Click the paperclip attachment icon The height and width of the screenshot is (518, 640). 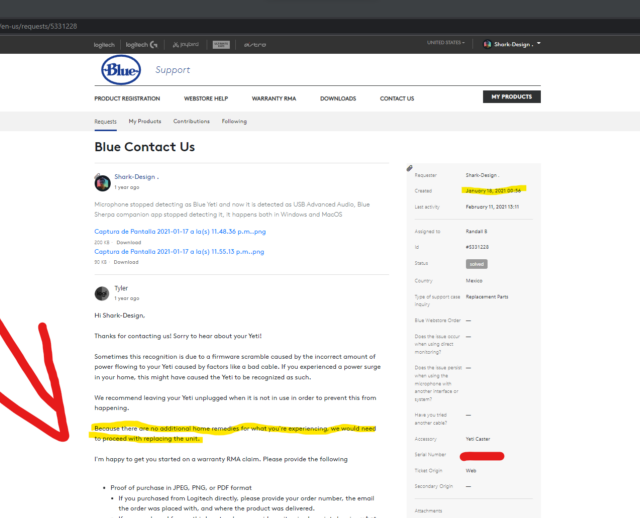click(x=409, y=168)
